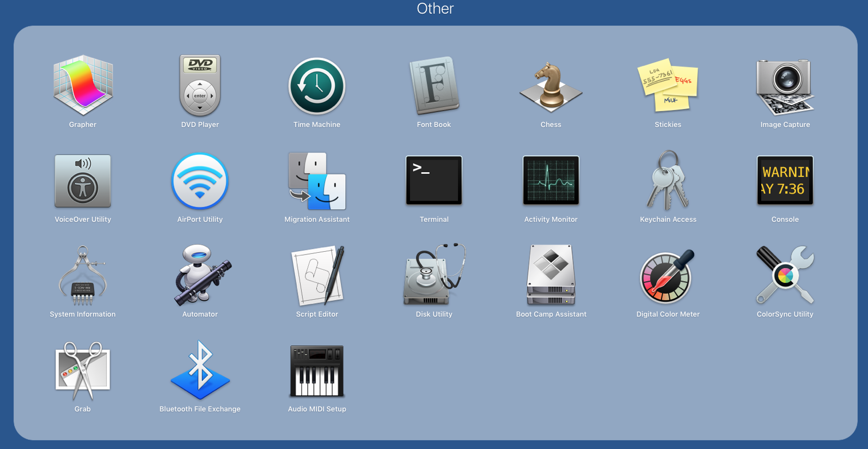This screenshot has height=449, width=868.
Task: Open the Chess game
Action: [x=551, y=86]
